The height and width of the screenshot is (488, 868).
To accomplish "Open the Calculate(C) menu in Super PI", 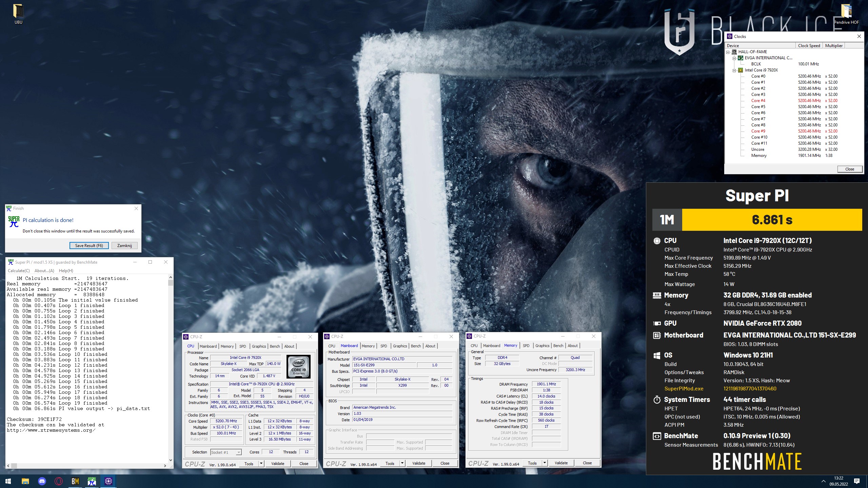I will [x=19, y=271].
